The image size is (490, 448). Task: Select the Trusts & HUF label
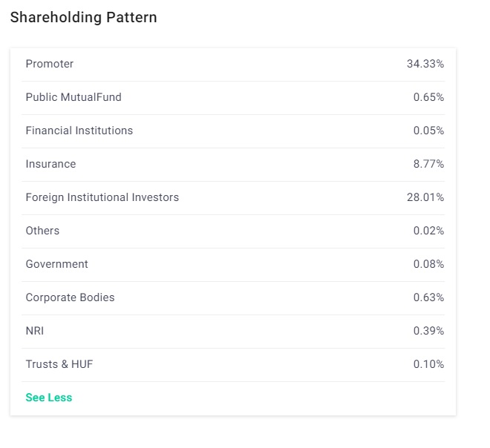click(59, 364)
